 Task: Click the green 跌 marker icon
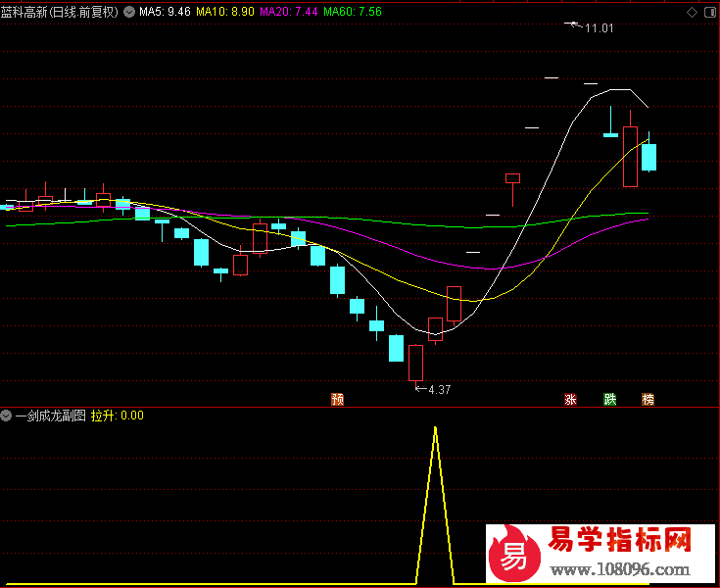point(610,399)
